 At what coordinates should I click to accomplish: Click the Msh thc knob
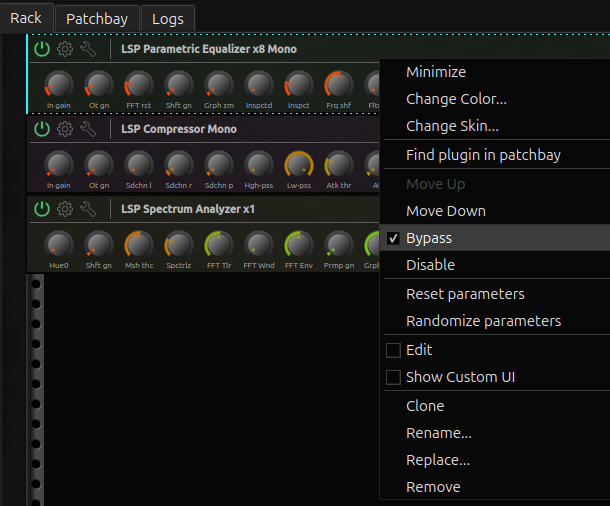coord(139,245)
